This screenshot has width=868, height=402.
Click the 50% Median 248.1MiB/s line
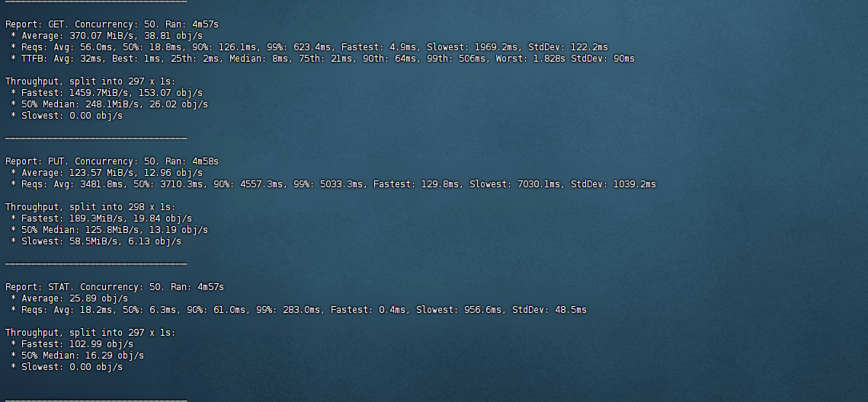click(109, 104)
